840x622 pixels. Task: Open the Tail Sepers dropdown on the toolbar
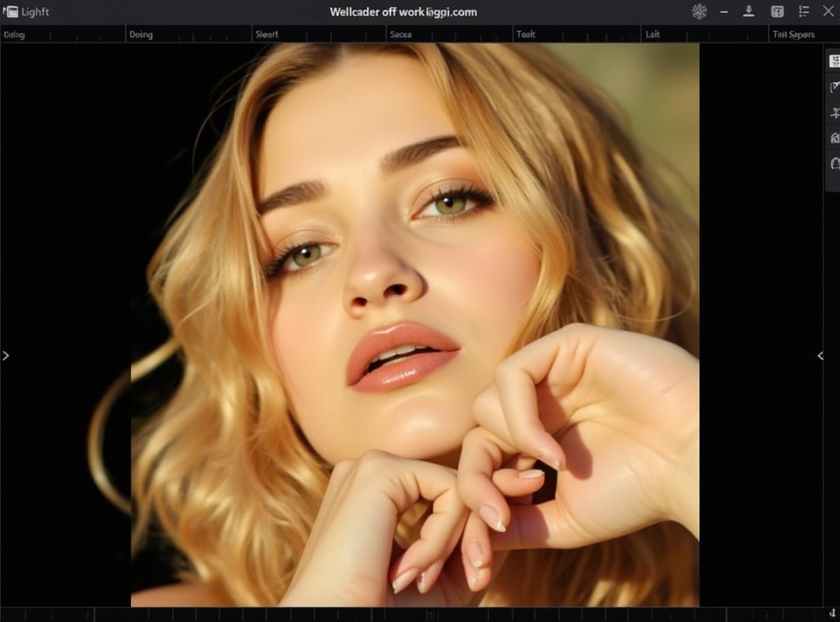pyautogui.click(x=793, y=33)
